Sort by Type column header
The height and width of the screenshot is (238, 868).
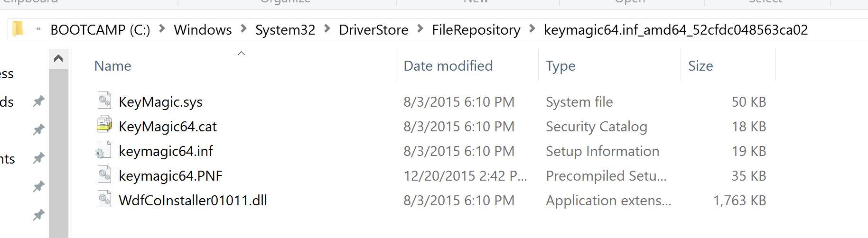560,66
